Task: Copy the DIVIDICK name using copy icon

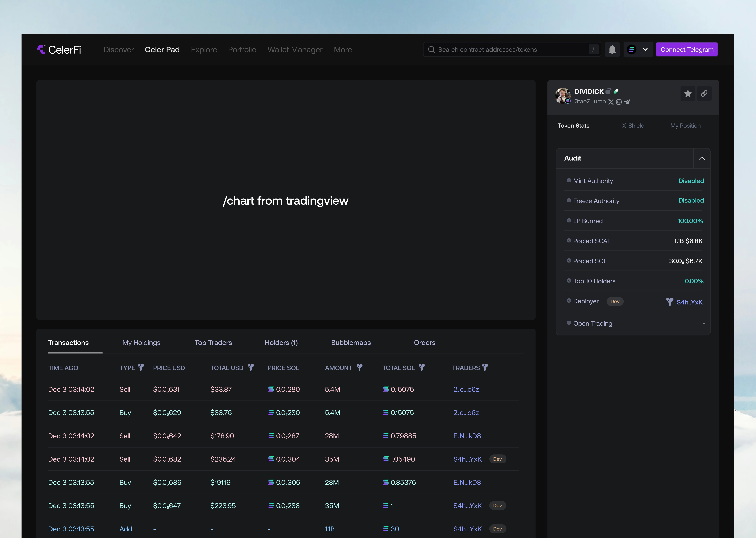Action: point(608,91)
